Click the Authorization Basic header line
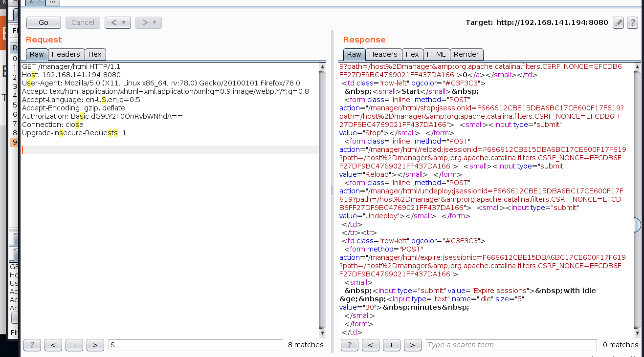 pyautogui.click(x=102, y=116)
